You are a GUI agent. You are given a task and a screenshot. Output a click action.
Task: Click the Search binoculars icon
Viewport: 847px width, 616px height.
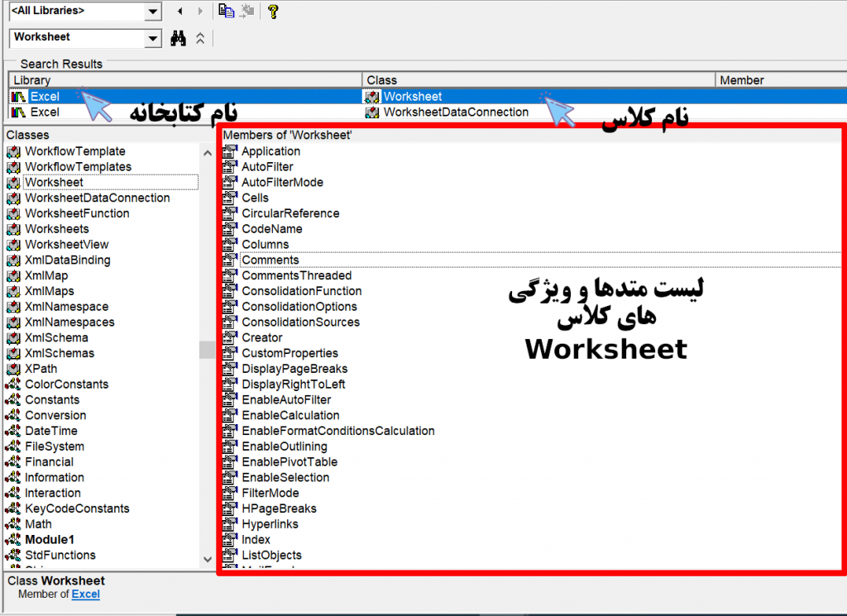(x=179, y=38)
